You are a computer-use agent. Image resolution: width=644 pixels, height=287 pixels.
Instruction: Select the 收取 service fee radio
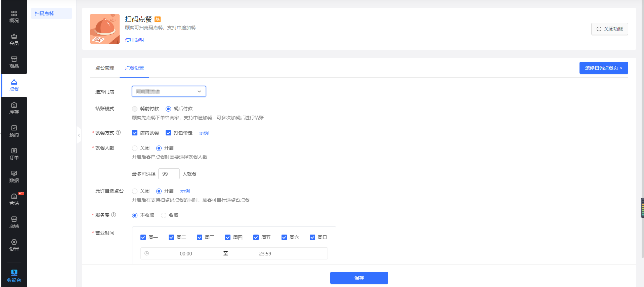tap(164, 215)
